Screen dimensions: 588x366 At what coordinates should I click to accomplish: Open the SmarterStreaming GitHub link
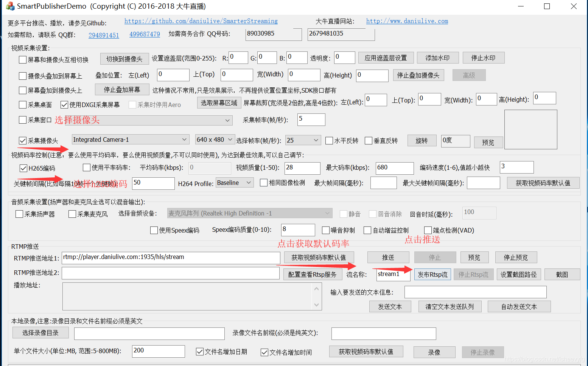[x=201, y=21]
